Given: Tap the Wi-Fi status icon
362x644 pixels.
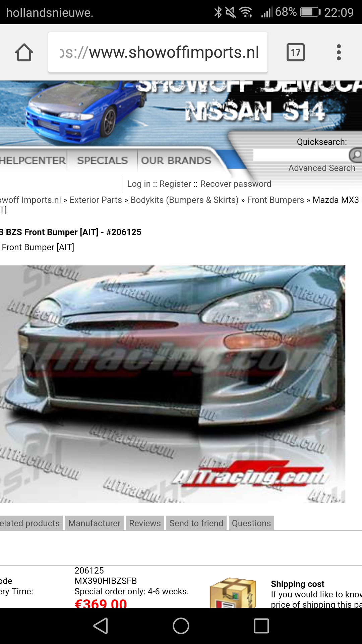Looking at the screenshot, I should coord(246,12).
